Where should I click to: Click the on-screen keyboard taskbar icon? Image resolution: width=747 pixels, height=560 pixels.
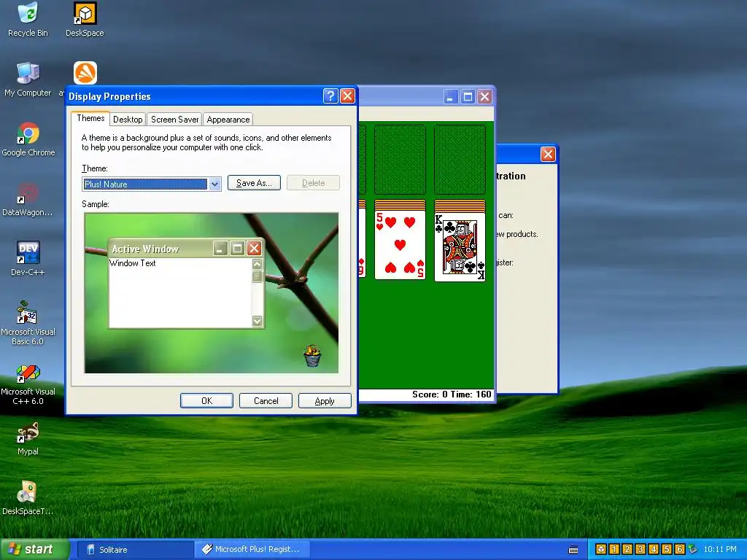(x=573, y=550)
